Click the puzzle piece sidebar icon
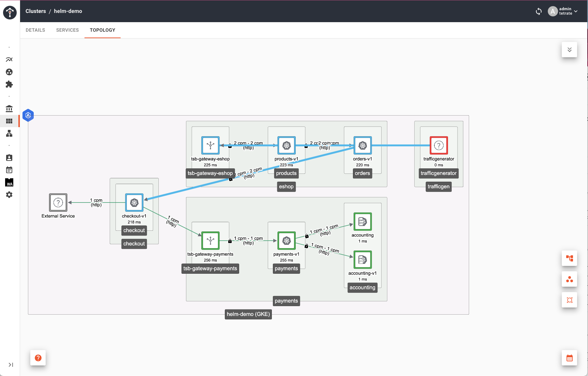Image resolution: width=588 pixels, height=376 pixels. coord(9,84)
